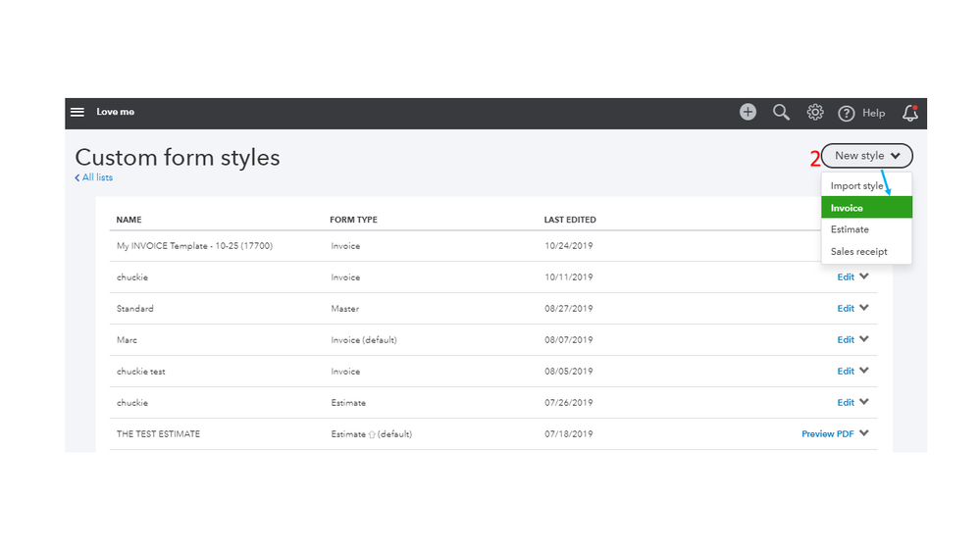Choose Invoice from New style menu
This screenshot has width=980, height=551.
(x=848, y=208)
